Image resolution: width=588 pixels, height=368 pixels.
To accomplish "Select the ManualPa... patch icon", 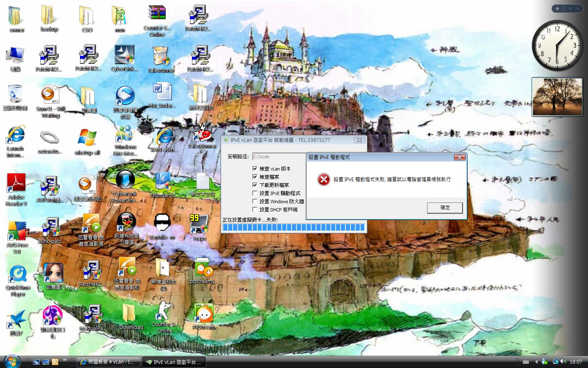I will click(x=93, y=318).
